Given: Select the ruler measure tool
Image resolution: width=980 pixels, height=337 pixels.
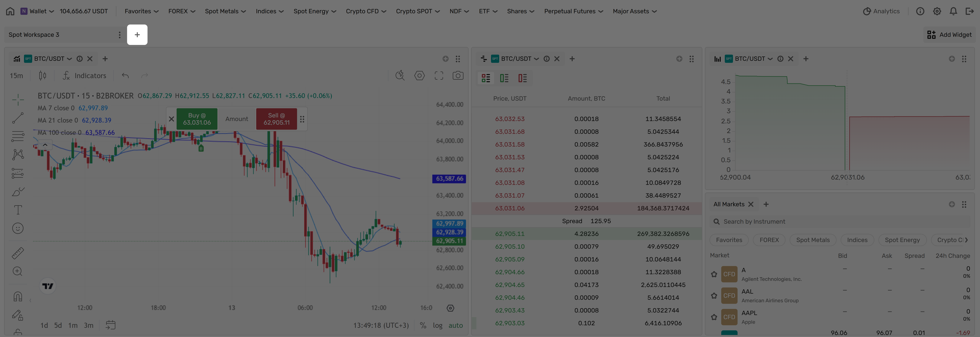Looking at the screenshot, I should click(18, 253).
